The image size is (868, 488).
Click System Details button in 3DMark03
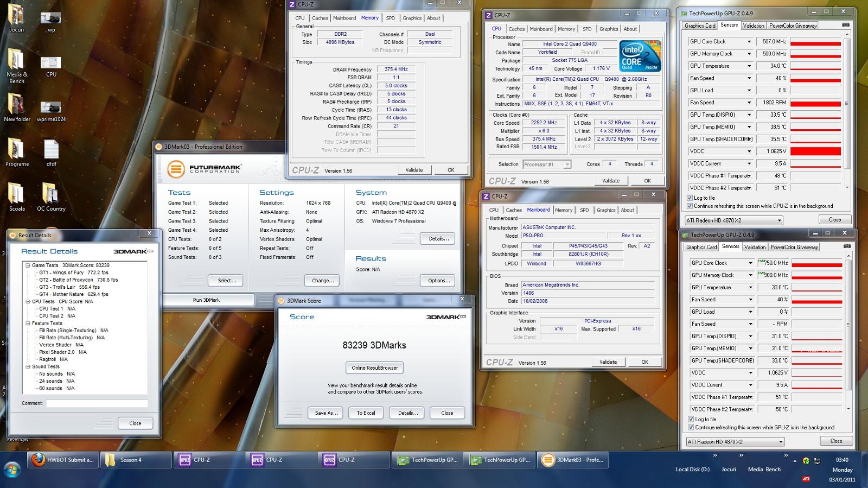coord(438,238)
